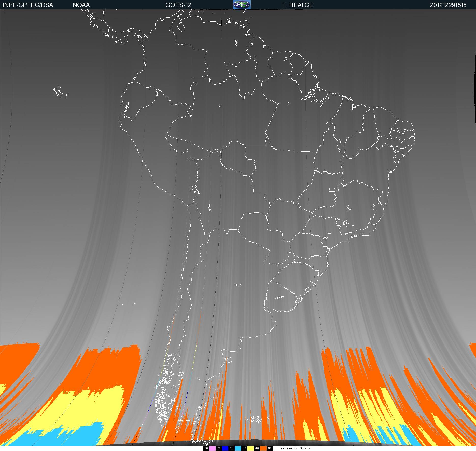Click the CPTEC logo in the header
The width and height of the screenshot is (476, 451).
(242, 5)
